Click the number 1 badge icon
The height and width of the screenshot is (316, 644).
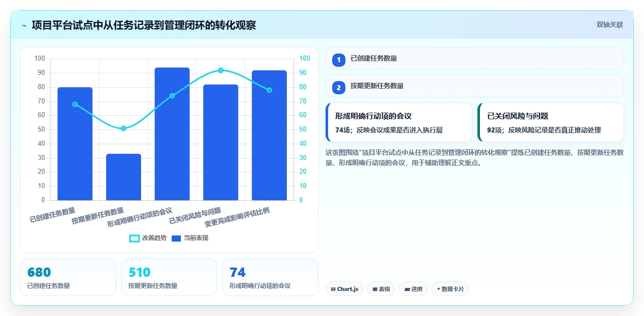coord(338,60)
